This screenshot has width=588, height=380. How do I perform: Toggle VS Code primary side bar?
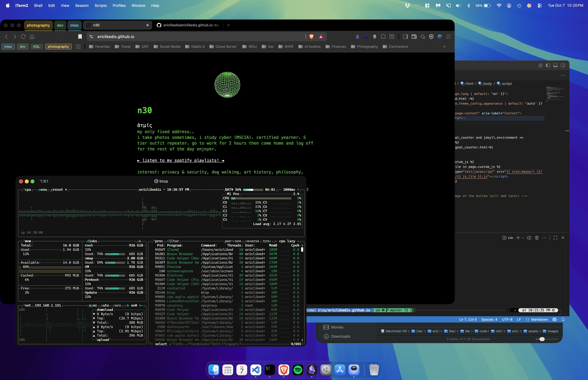548,65
